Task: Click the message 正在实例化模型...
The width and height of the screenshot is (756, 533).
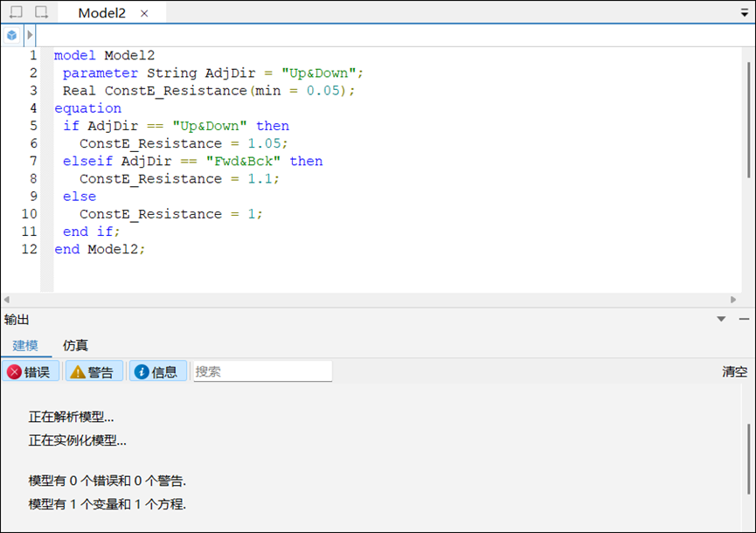Action: [77, 440]
